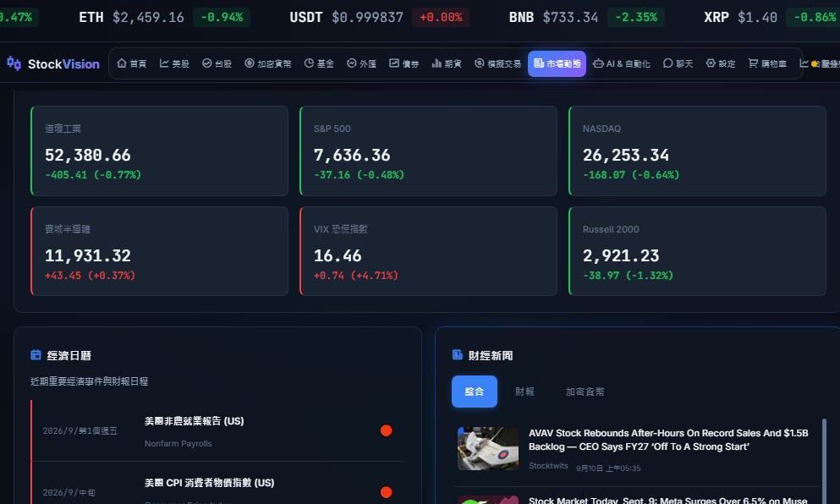840x504 pixels.
Task: Switch to the 加密貨幣 news tab
Action: point(585,392)
